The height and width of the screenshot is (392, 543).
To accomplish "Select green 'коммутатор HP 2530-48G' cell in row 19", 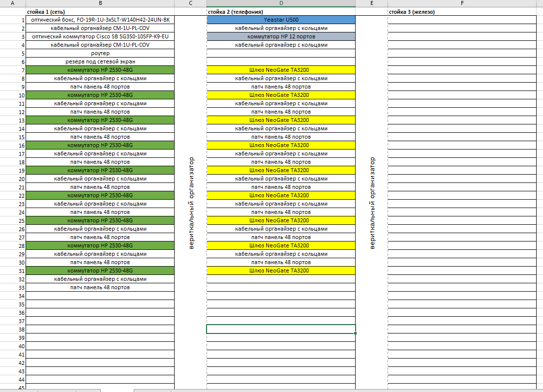I will pos(100,170).
